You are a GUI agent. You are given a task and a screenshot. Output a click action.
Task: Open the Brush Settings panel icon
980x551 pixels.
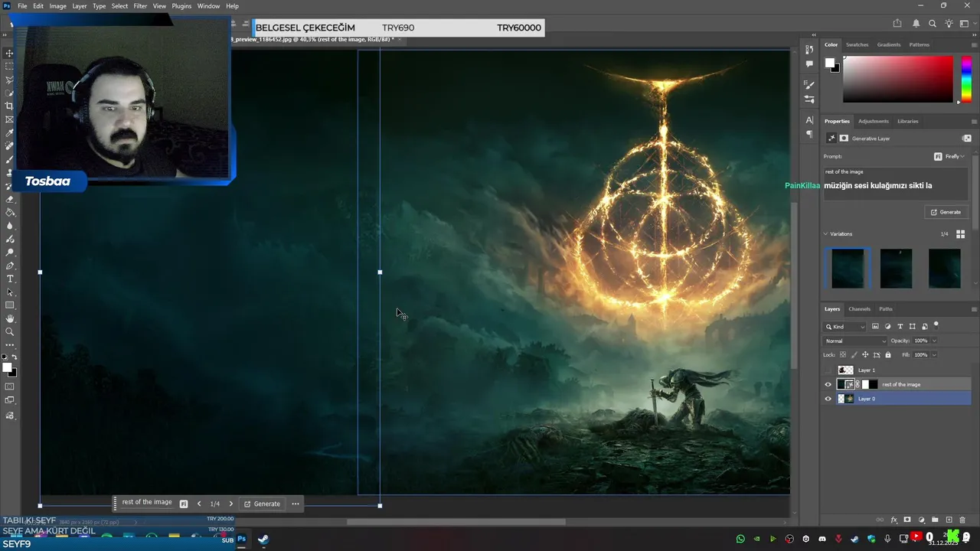[x=809, y=85]
